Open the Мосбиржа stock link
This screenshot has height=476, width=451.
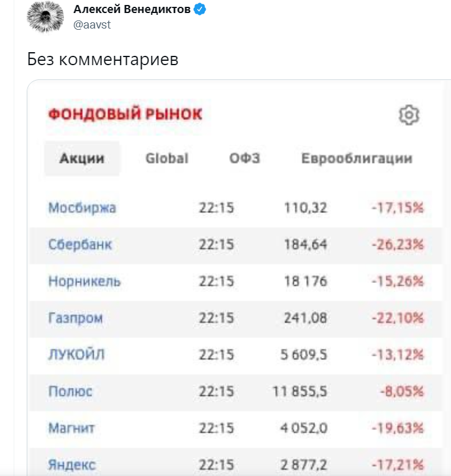82,208
